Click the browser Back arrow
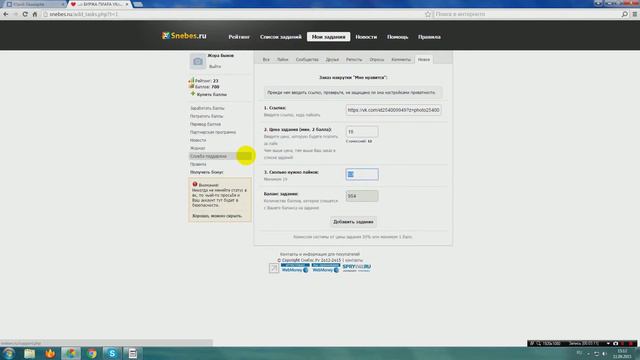This screenshot has height=360, width=640. click(6, 14)
